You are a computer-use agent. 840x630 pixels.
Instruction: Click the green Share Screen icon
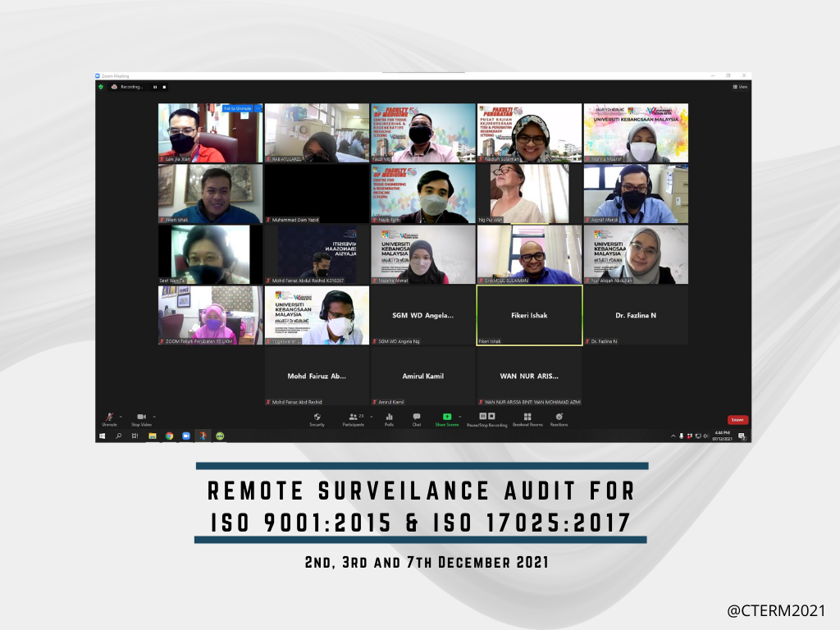pyautogui.click(x=446, y=417)
